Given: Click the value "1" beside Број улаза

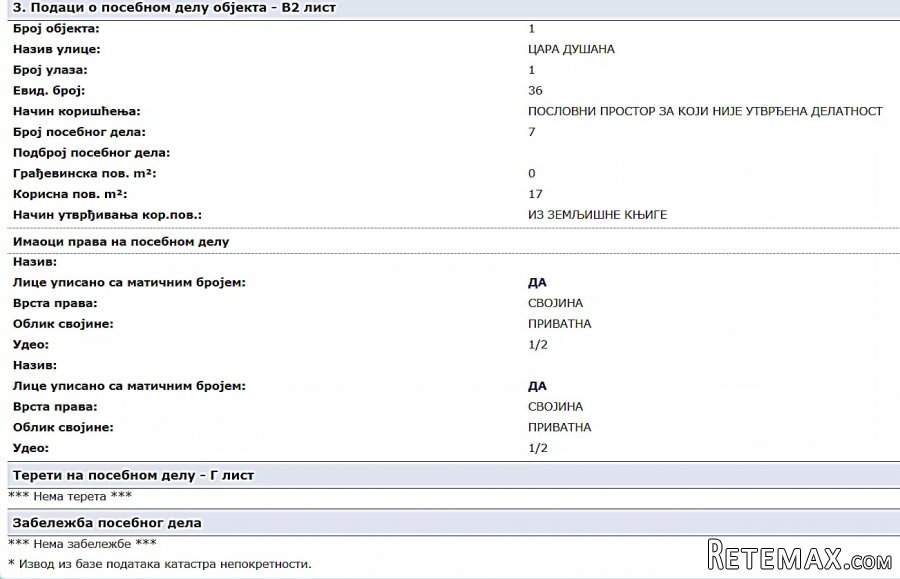Looking at the screenshot, I should pyautogui.click(x=532, y=70).
